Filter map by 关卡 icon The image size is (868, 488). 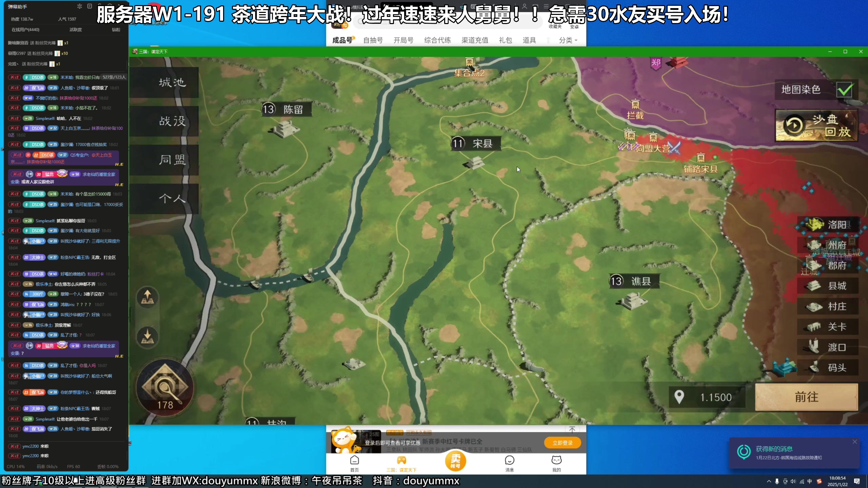tap(828, 327)
